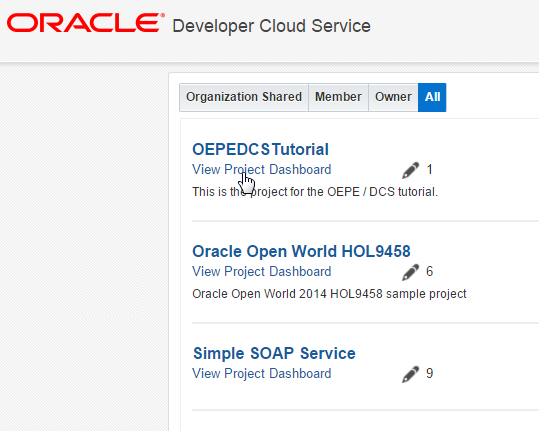Image resolution: width=539 pixels, height=431 pixels.
Task: Click the count 1 beside OEPEDCSTutorial pencil
Action: [x=430, y=169]
